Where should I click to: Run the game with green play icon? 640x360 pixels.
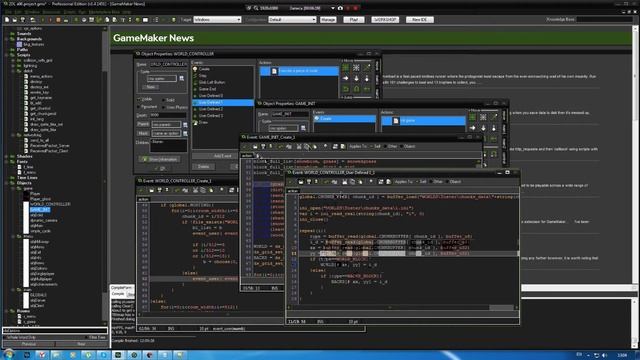click(x=43, y=20)
